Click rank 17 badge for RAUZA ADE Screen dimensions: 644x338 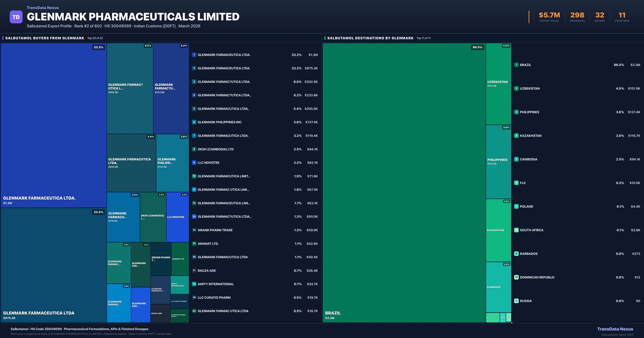point(194,271)
